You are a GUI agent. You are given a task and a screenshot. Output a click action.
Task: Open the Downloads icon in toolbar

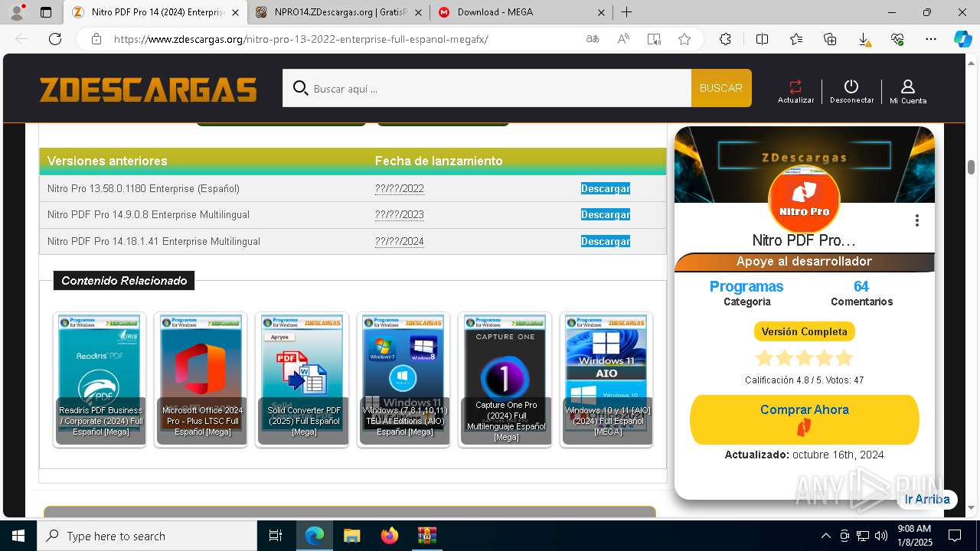(x=864, y=39)
